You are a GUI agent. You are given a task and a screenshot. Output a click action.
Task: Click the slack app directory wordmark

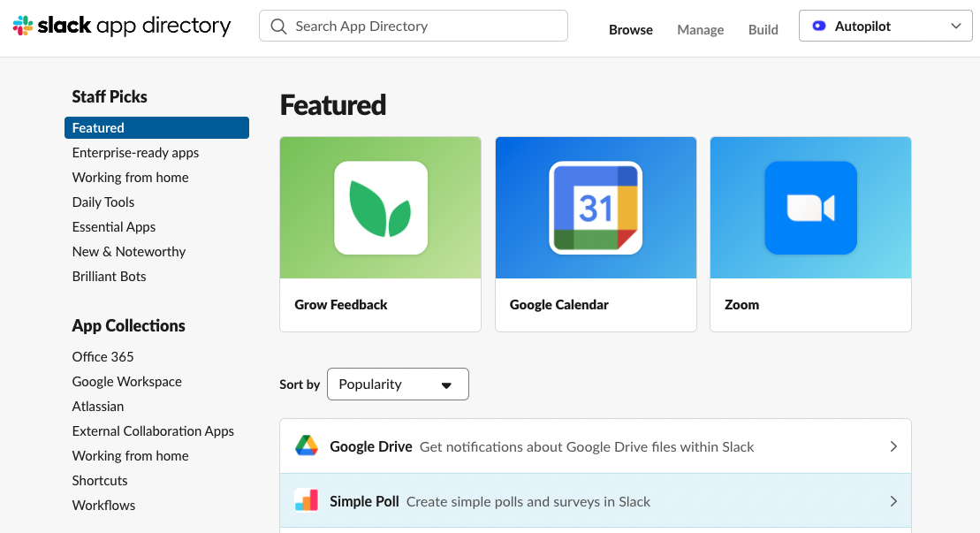pyautogui.click(x=133, y=26)
